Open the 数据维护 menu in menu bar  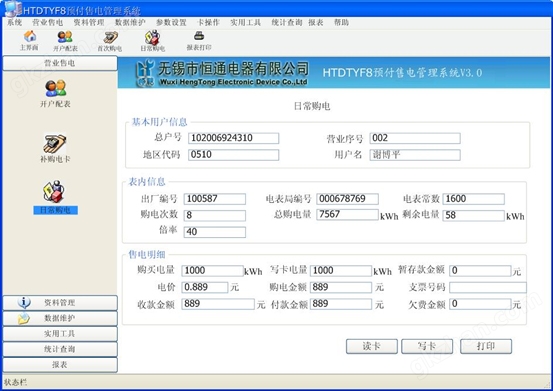coord(130,23)
